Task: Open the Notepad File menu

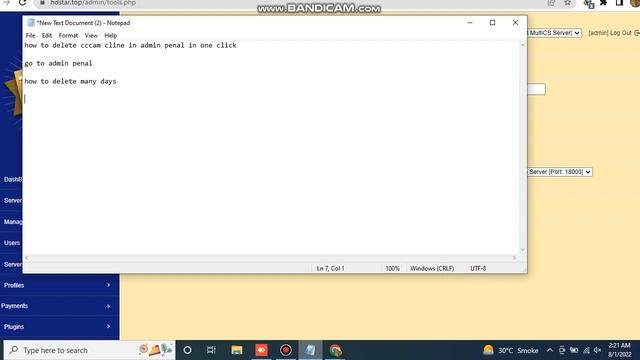Action: (x=30, y=36)
